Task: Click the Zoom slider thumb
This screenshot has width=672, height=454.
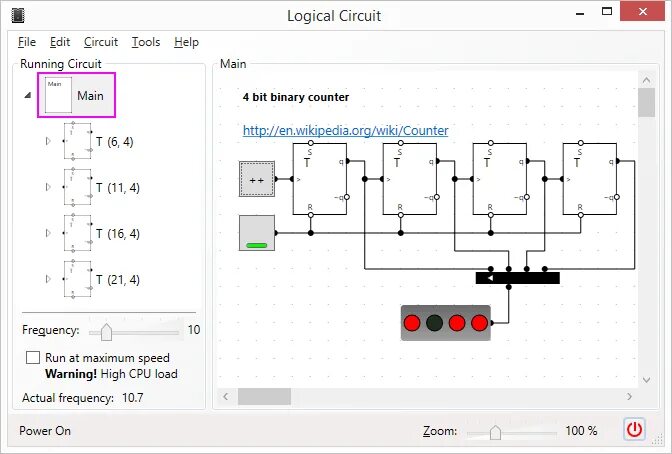Action: pos(495,432)
